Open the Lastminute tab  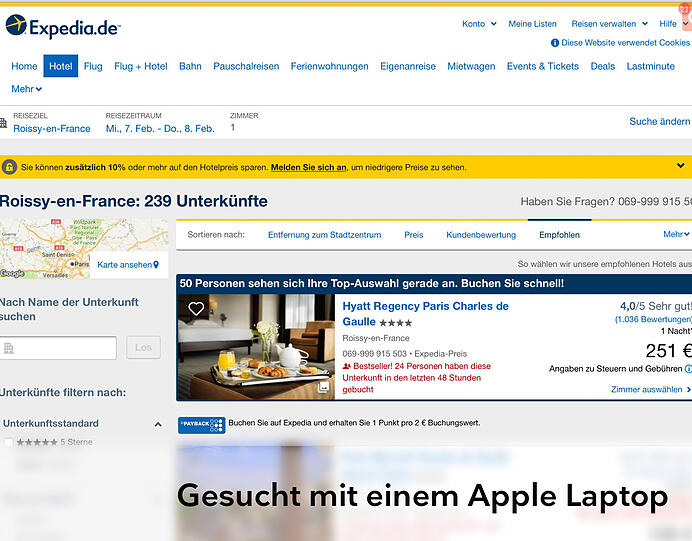click(x=651, y=66)
